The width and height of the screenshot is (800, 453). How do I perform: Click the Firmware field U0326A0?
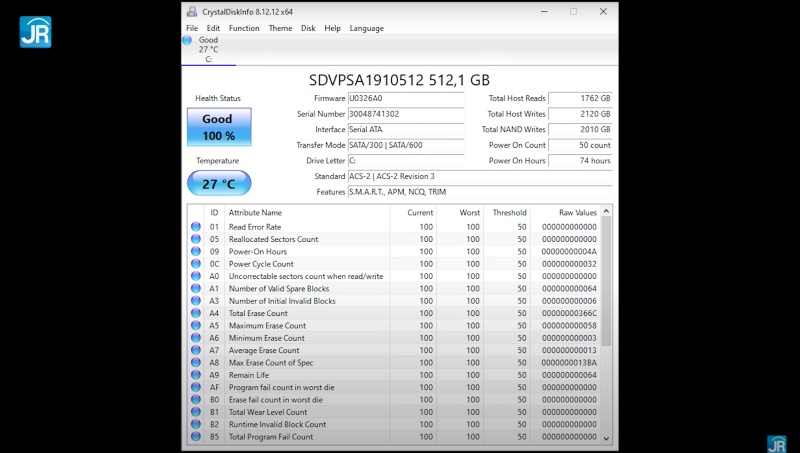coord(406,98)
